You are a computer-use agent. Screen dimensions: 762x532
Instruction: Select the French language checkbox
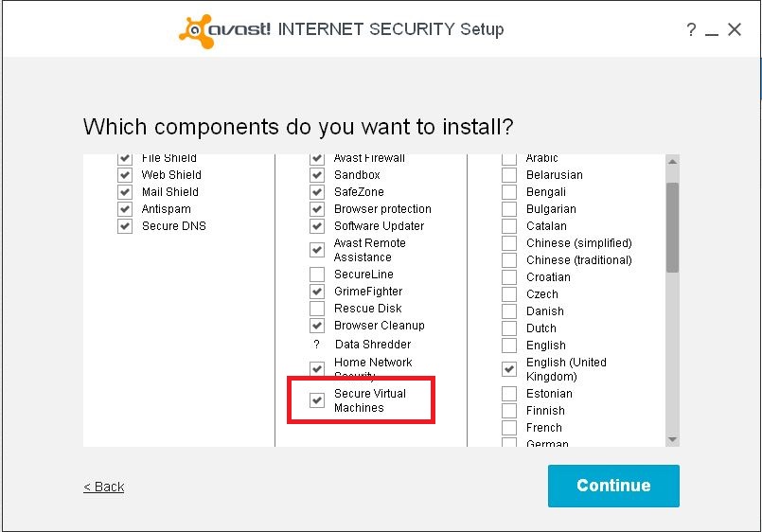pyautogui.click(x=509, y=428)
